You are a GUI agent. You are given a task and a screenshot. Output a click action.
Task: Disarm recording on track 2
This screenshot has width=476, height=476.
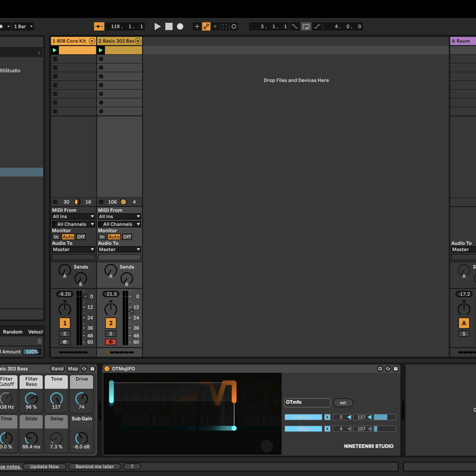111,342
